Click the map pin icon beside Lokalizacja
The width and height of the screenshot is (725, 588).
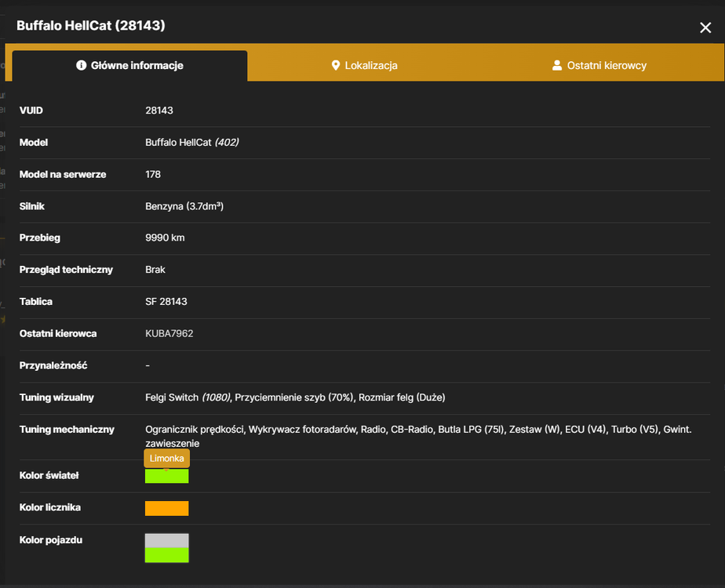(x=336, y=66)
